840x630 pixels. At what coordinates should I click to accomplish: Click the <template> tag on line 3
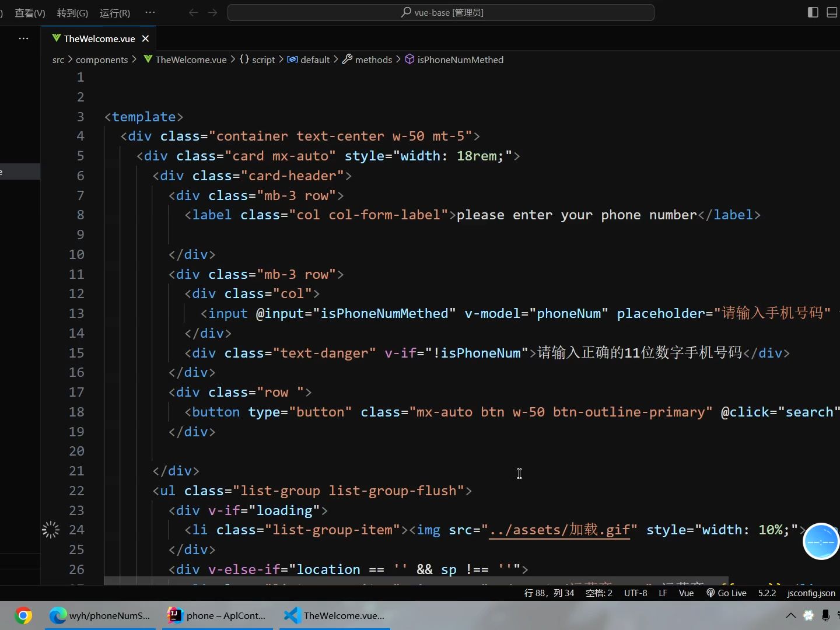click(144, 117)
